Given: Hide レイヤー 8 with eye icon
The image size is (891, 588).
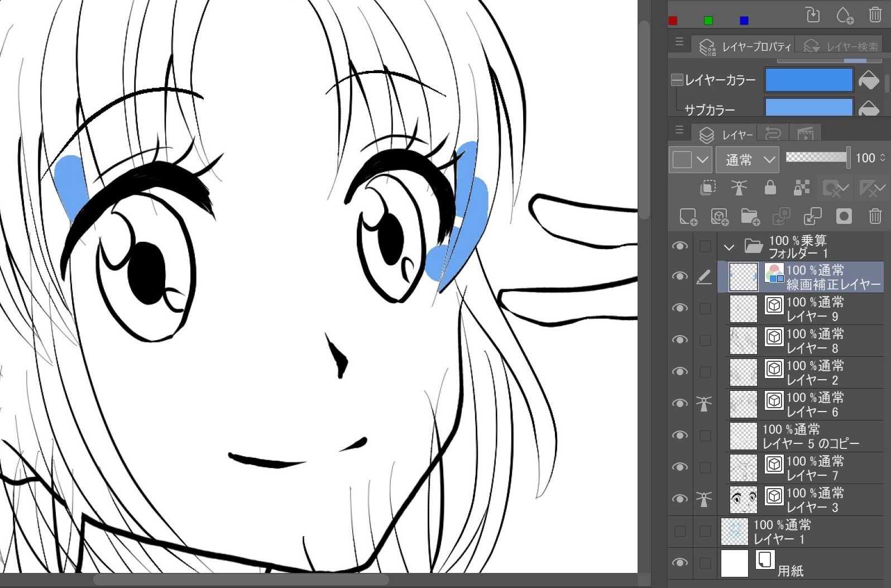Looking at the screenshot, I should tap(679, 340).
